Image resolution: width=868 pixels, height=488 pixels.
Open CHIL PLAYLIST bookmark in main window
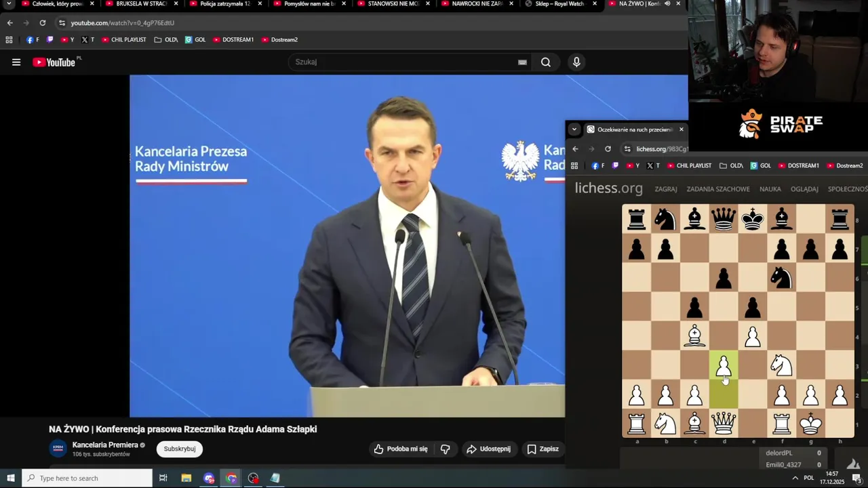click(124, 39)
